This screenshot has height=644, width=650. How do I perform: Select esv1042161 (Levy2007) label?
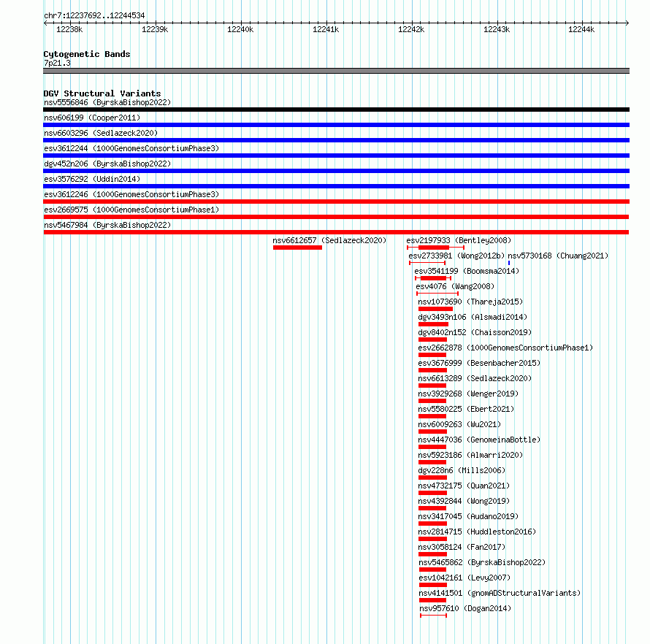click(464, 578)
